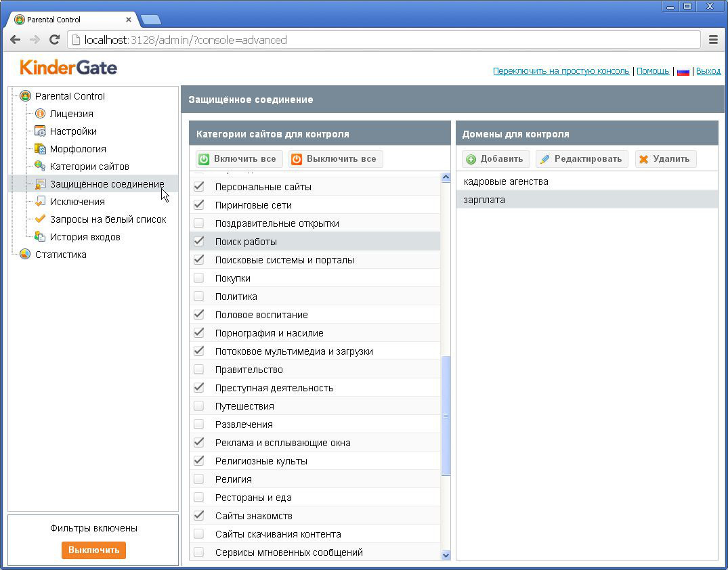This screenshot has height=570, width=728.
Task: Open the Помощь help link
Action: point(653,71)
